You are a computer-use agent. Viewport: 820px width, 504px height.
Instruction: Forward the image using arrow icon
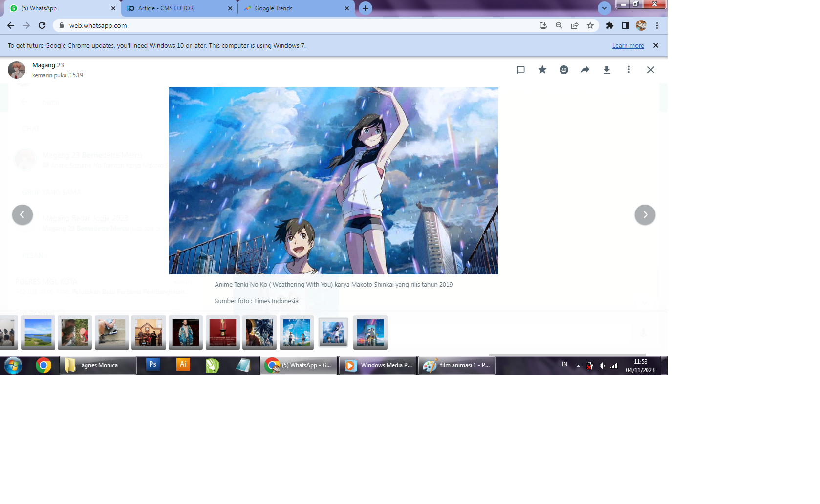pos(585,70)
